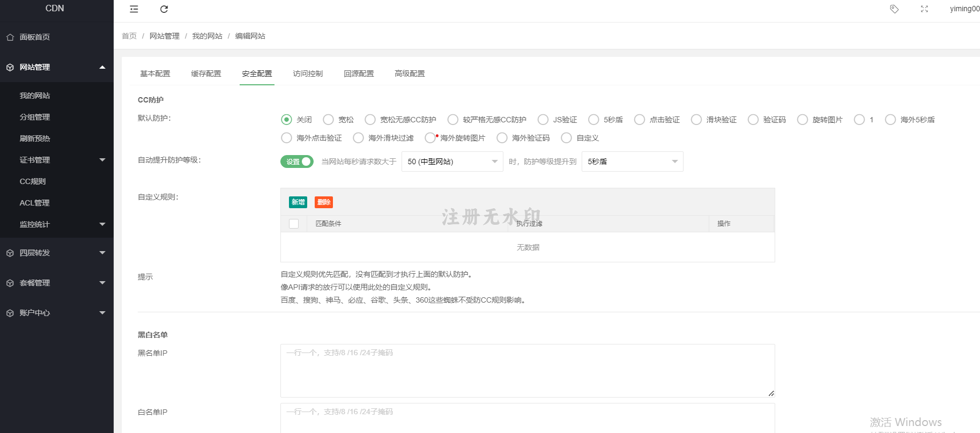Open 我的网站 in the breadcrumb
This screenshot has width=980, height=433.
point(207,36)
